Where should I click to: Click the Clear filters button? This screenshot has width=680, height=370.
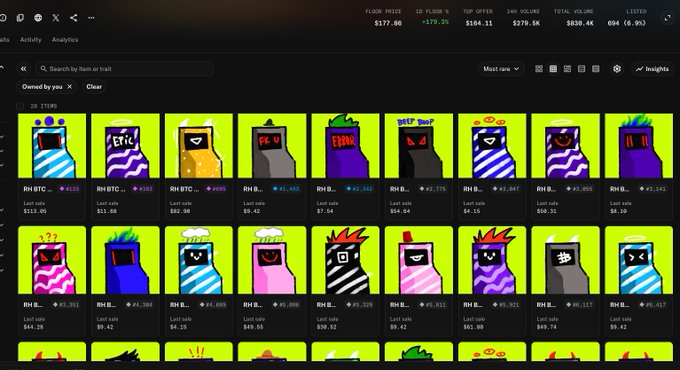click(x=94, y=87)
